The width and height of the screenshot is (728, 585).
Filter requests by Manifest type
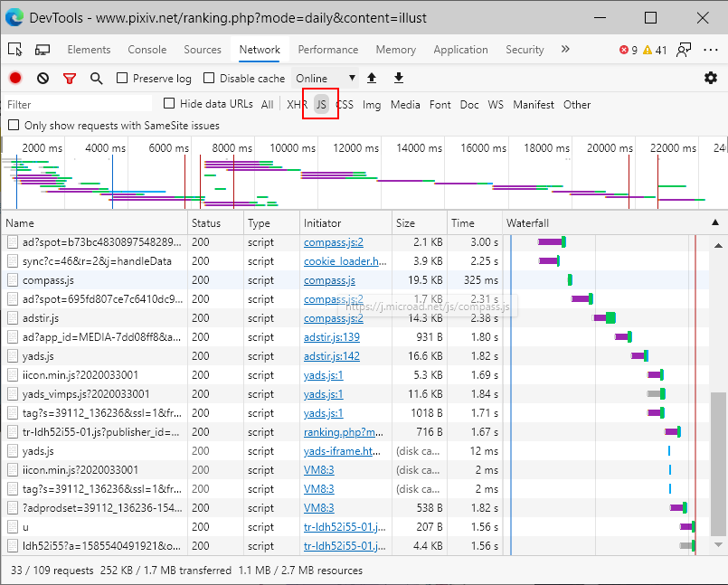point(533,105)
